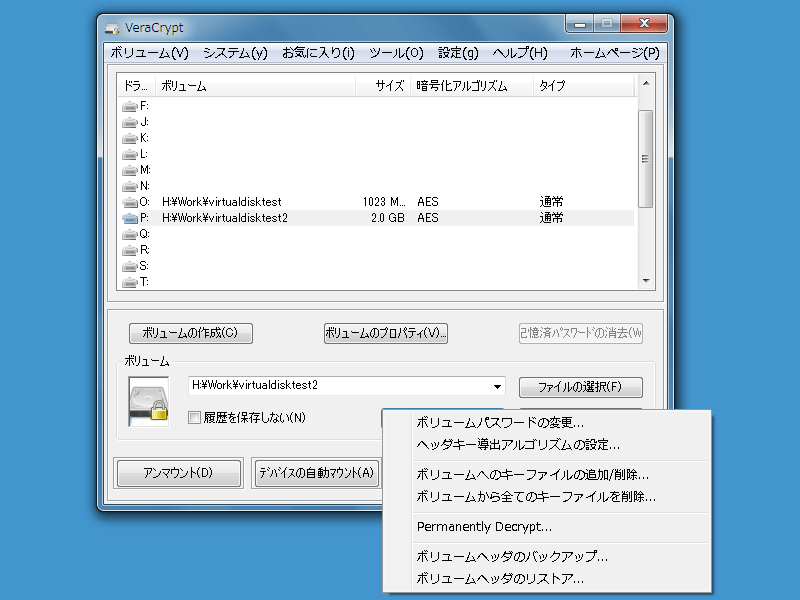Sort by 暗号化アルゴリズム column header
The width and height of the screenshot is (800, 600).
point(471,86)
